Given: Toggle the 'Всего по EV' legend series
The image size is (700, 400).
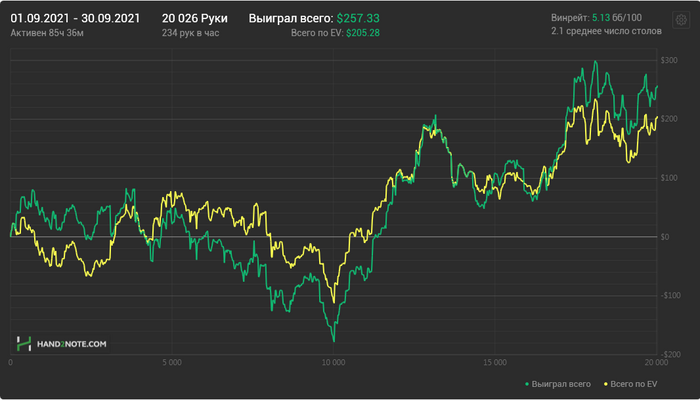Looking at the screenshot, I should pos(630,384).
